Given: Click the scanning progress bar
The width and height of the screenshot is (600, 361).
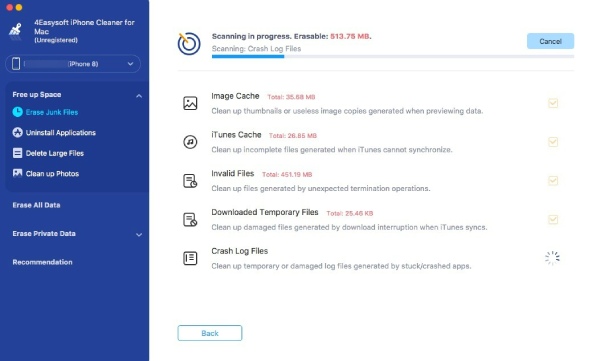Looking at the screenshot, I should 393,57.
